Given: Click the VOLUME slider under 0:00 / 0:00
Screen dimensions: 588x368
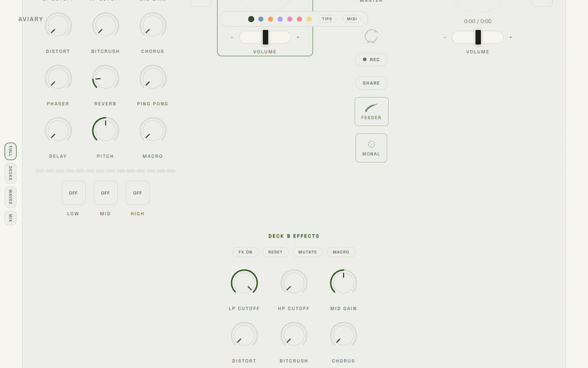Looking at the screenshot, I should pos(478,37).
